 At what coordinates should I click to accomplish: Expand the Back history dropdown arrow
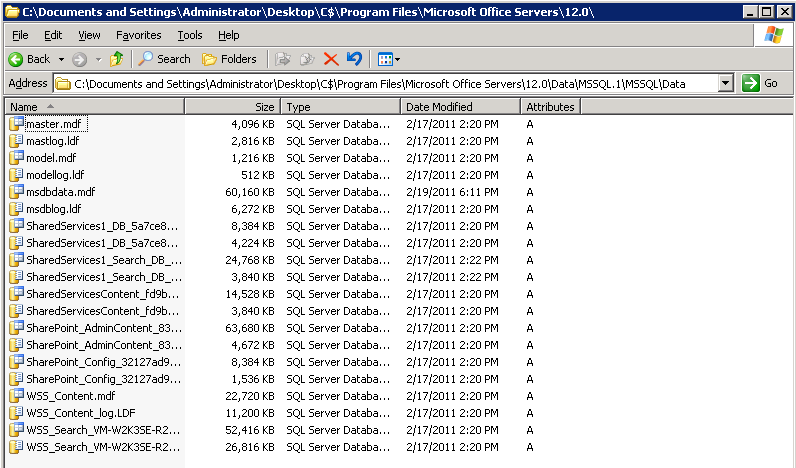tap(61, 59)
